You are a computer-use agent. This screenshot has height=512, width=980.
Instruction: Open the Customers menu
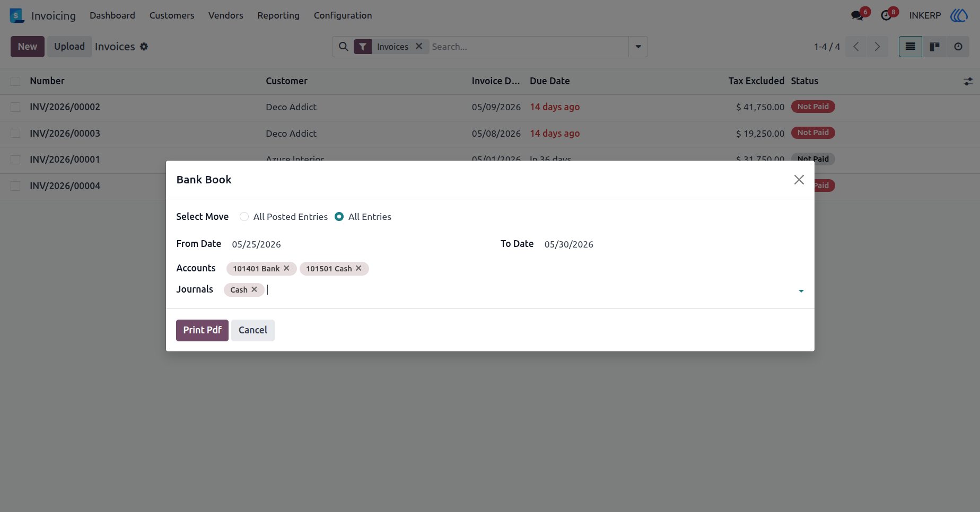coord(172,15)
